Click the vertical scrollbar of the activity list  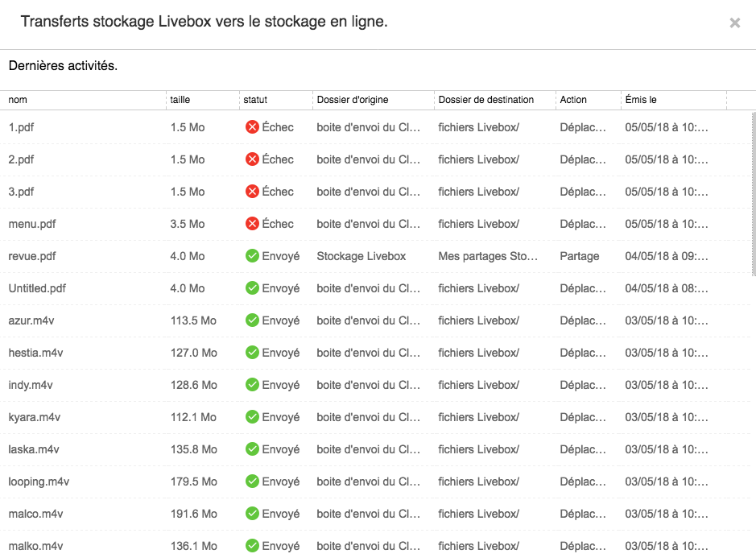pyautogui.click(x=753, y=193)
